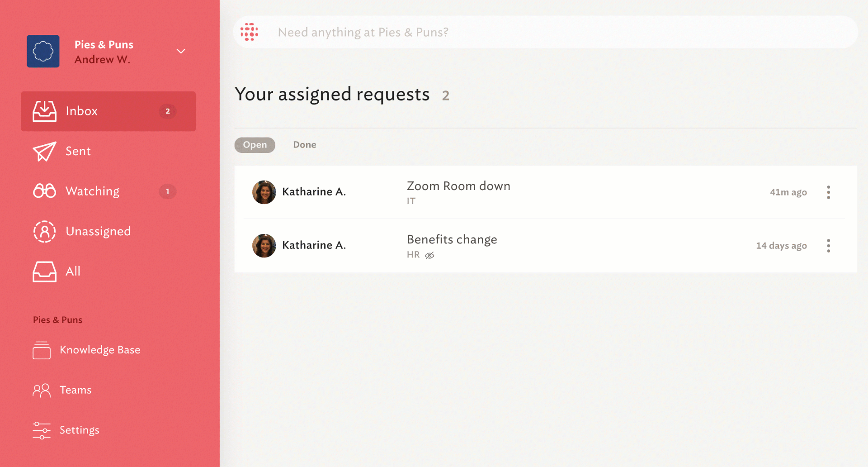Viewport: 868px width, 467px height.
Task: Open Knowledge Base label
Action: pyautogui.click(x=100, y=350)
